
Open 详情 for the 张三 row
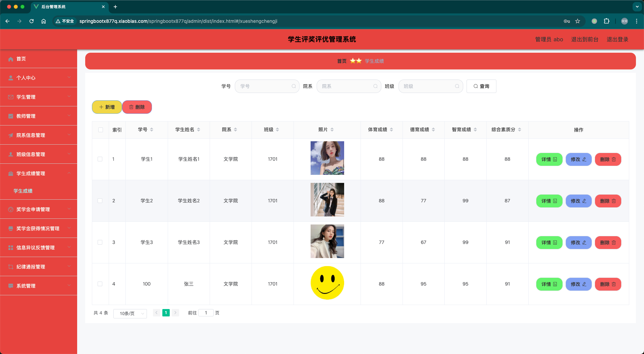549,284
